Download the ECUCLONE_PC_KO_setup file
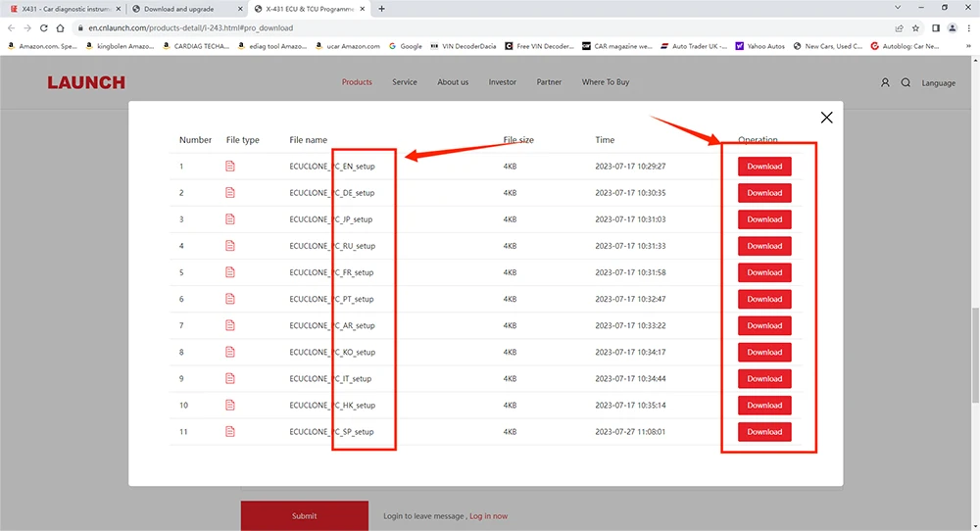The image size is (980, 531). 764,353
